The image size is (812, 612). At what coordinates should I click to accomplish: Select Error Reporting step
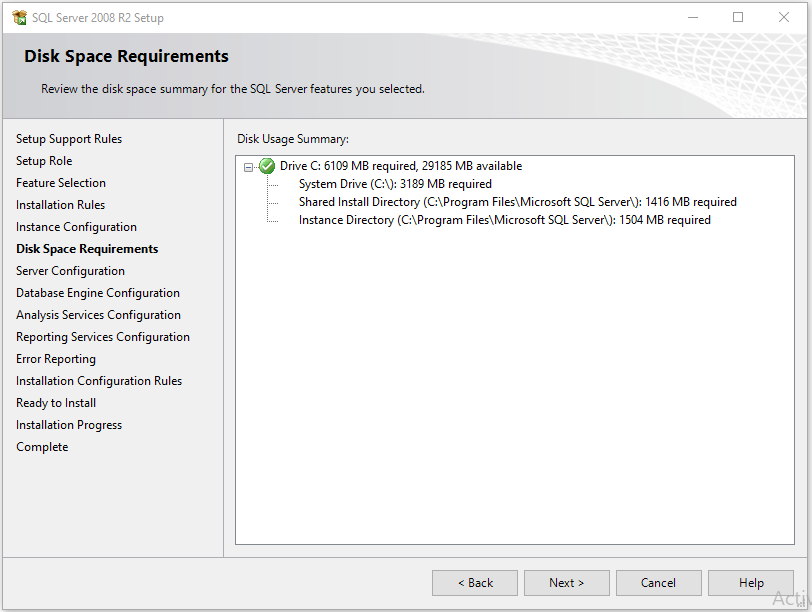[56, 359]
